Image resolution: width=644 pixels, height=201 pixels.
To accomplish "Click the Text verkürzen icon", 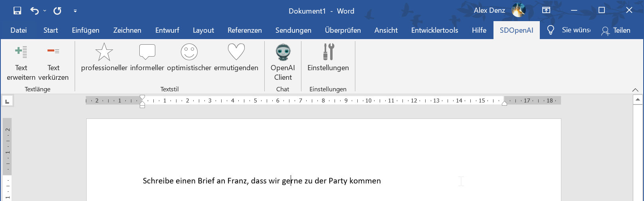I will pos(53,51).
